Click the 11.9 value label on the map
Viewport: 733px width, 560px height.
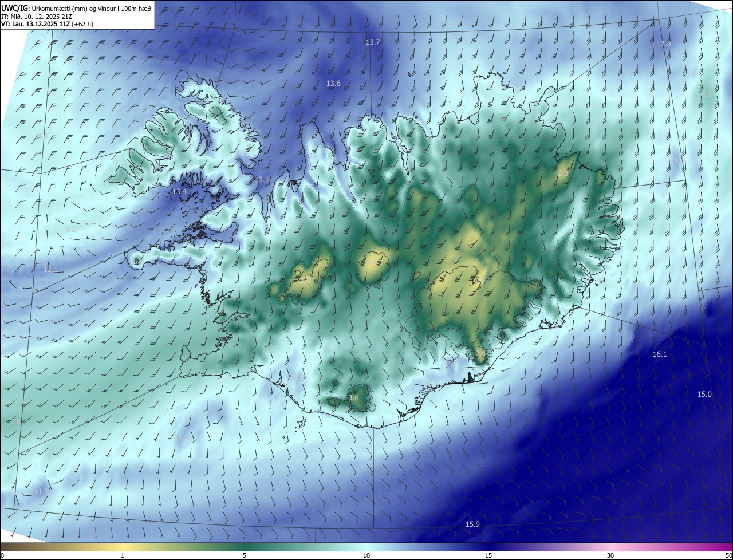coord(41,492)
